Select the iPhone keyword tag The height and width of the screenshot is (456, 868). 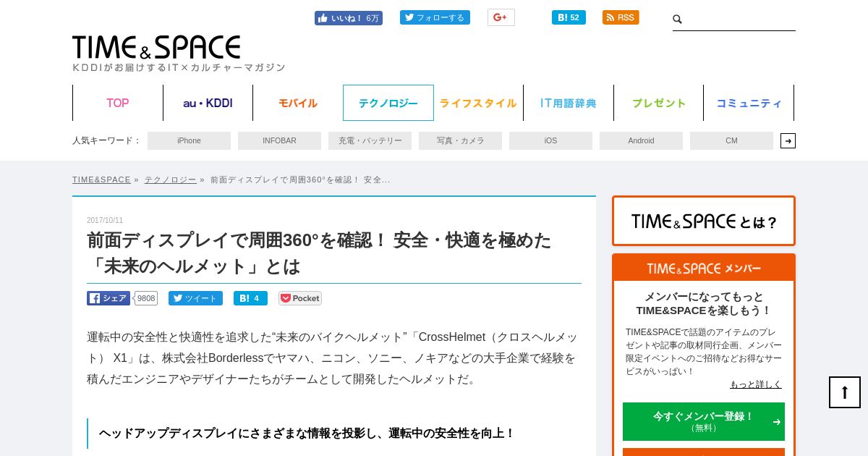[189, 140]
